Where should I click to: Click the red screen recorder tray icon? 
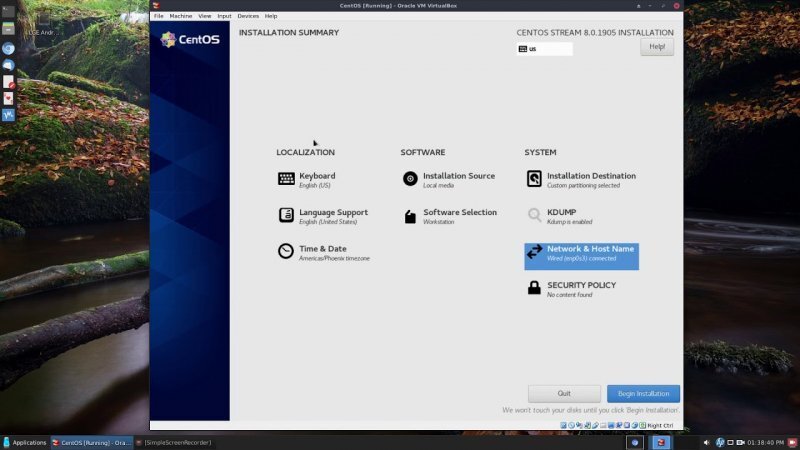(792, 442)
